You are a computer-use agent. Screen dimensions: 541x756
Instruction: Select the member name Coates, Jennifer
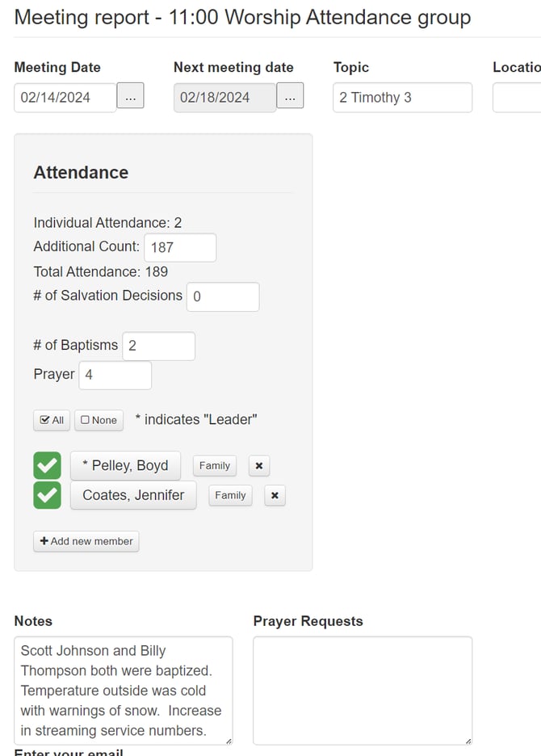(x=133, y=495)
